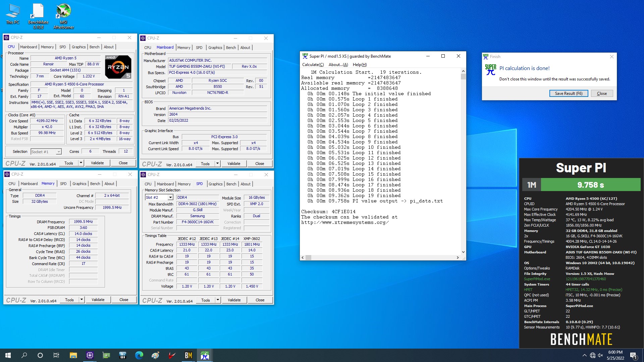This screenshot has width=644, height=362.
Task: Open Task View on the taskbar
Action: click(x=56, y=355)
